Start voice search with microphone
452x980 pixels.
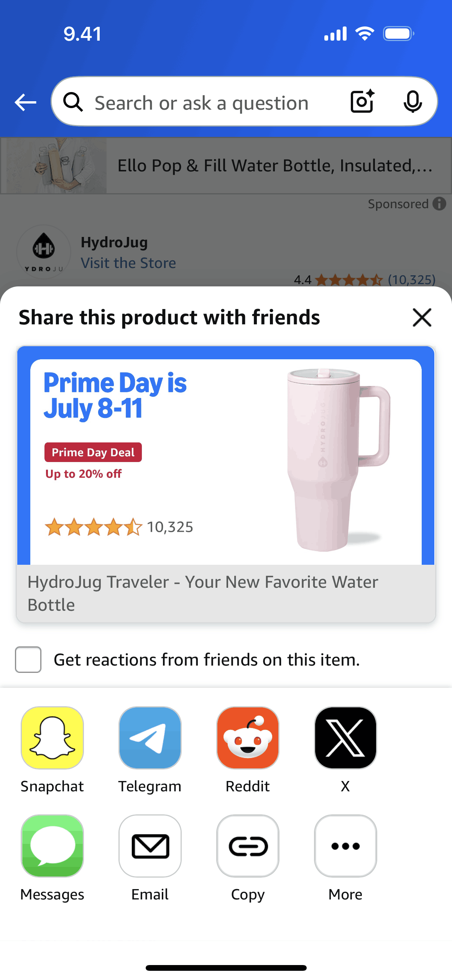pos(413,102)
